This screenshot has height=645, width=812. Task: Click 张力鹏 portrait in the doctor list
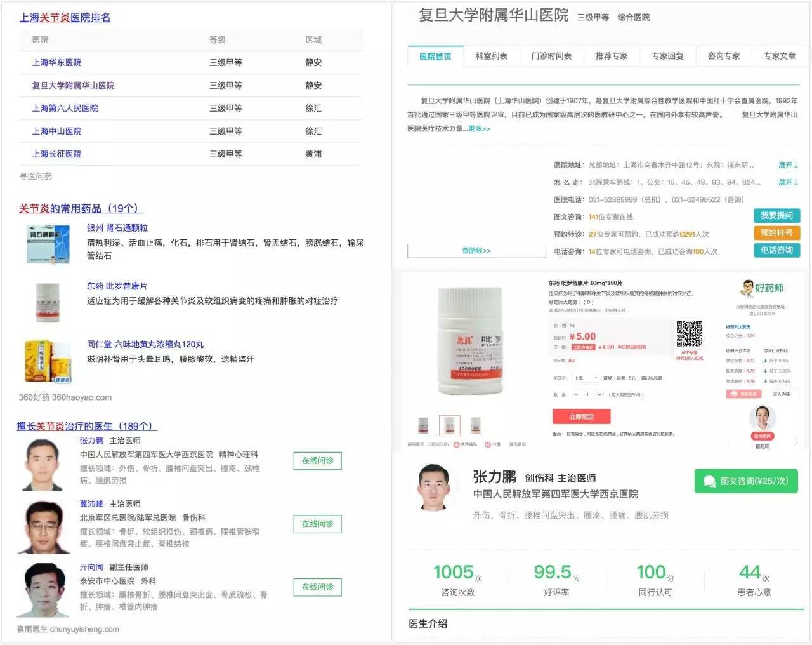pos(44,464)
